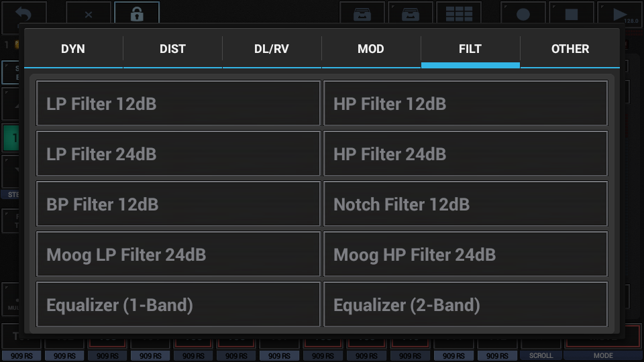
Task: Add Moog HP Filter 24dB
Action: 466,254
